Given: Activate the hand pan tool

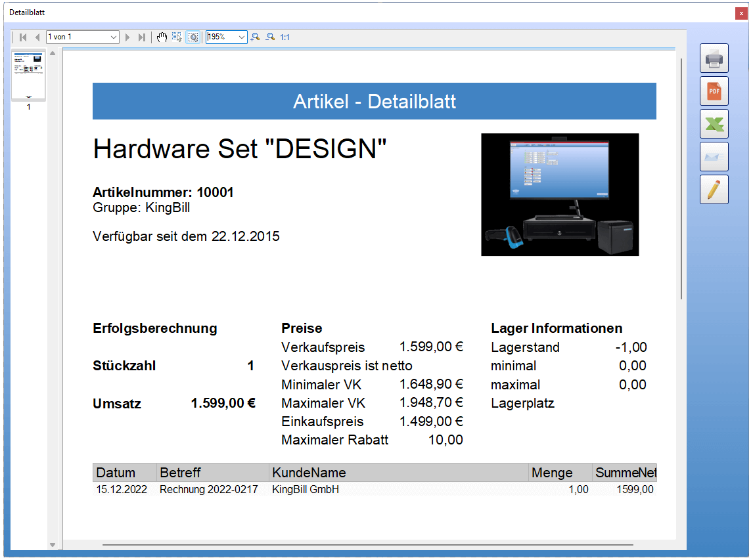Looking at the screenshot, I should click(x=162, y=37).
